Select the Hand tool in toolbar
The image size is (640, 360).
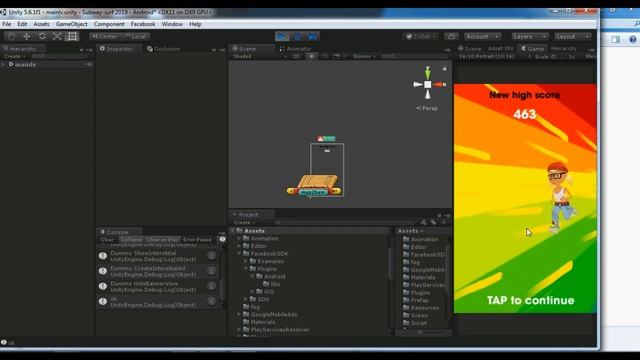point(11,36)
